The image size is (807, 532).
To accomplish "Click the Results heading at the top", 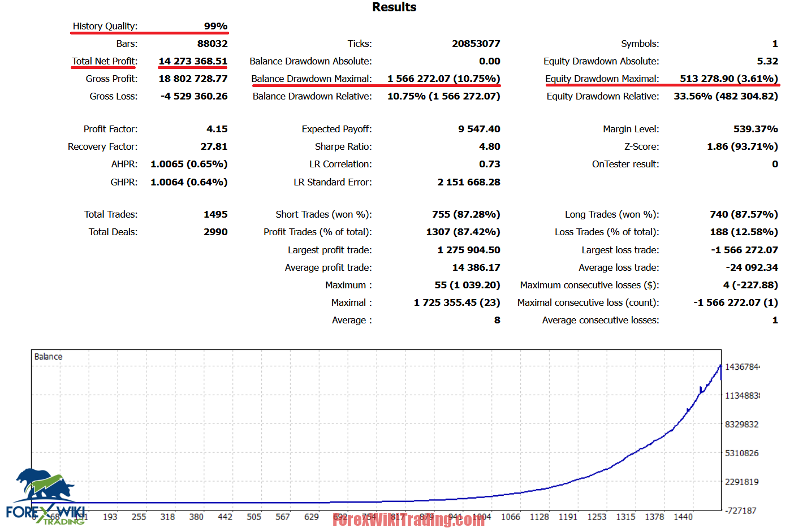I will 394,7.
